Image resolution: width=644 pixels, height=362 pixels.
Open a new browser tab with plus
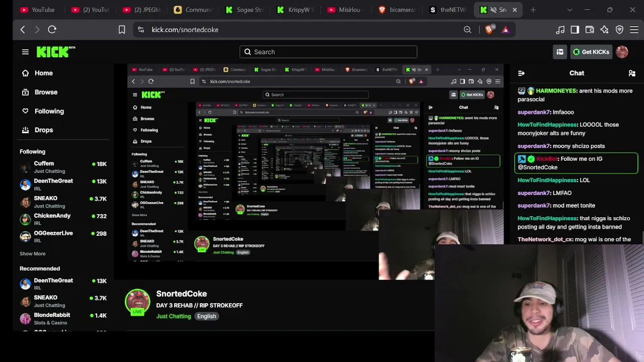[533, 10]
